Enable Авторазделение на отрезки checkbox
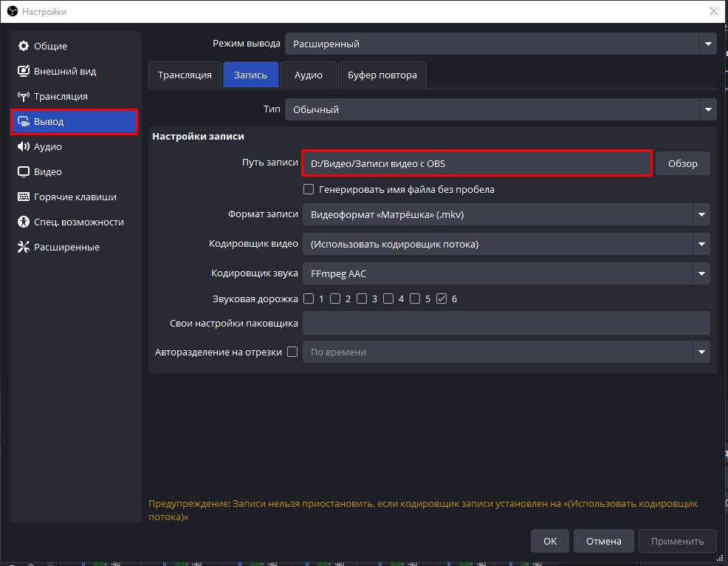This screenshot has height=566, width=728. [x=292, y=352]
